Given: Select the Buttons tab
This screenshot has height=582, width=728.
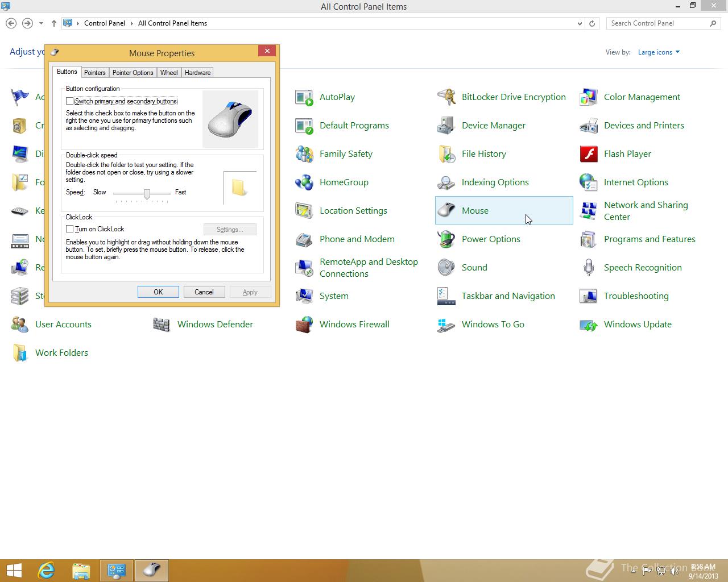Looking at the screenshot, I should (x=67, y=72).
